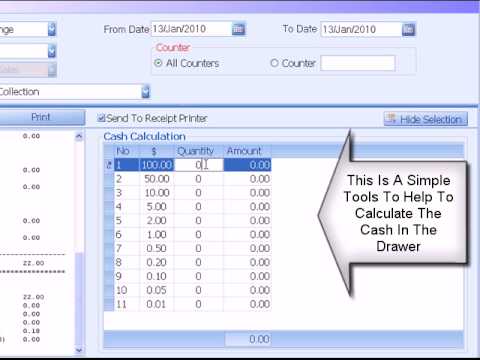The width and height of the screenshot is (480, 360).
Task: Click the row 1 selector marker in the grid
Action: 109,165
